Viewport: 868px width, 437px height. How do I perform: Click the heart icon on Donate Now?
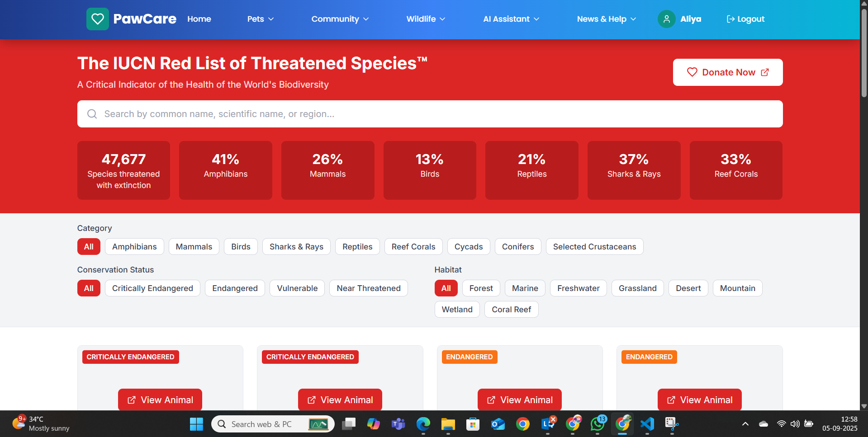[692, 72]
